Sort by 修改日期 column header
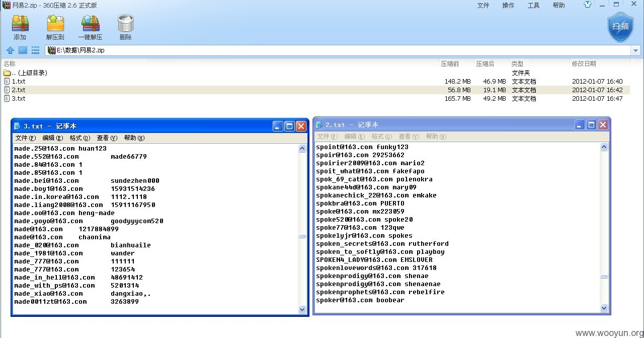 (584, 64)
